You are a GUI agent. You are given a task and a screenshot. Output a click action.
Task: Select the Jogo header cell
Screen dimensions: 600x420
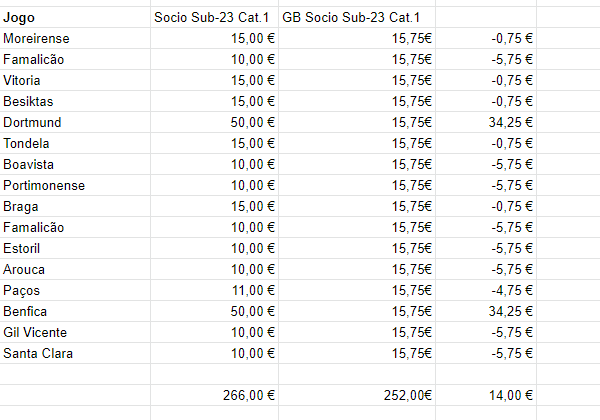[75, 17]
